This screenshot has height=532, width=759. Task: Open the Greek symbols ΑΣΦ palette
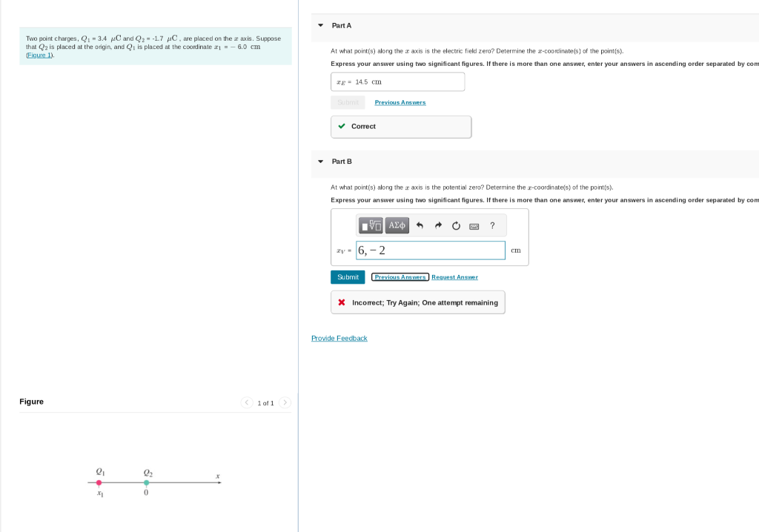pos(397,225)
